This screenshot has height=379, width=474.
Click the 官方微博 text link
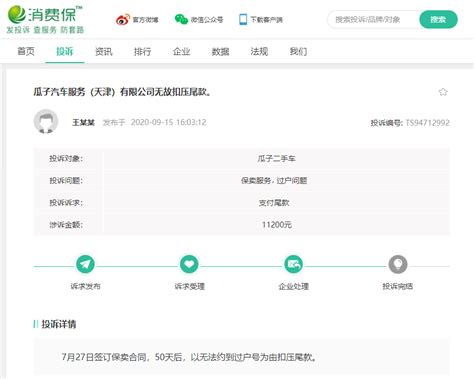click(x=145, y=20)
